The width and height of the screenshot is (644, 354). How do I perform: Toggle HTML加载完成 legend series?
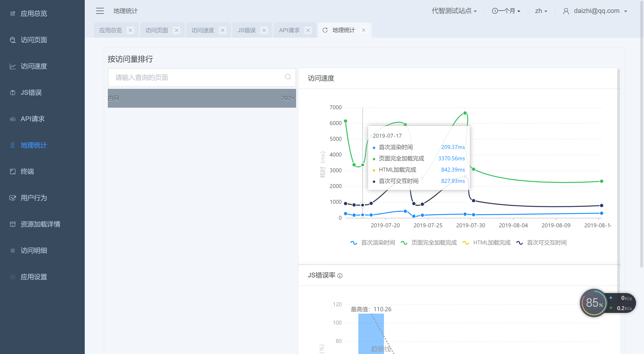point(486,243)
